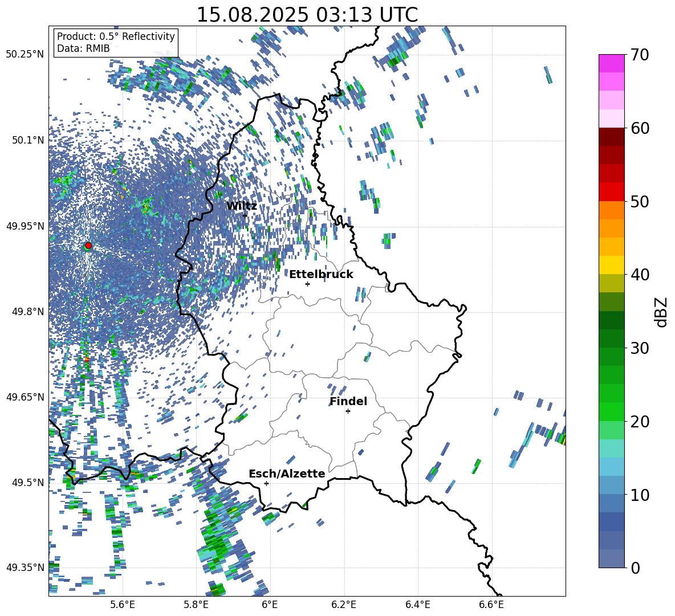Click the 50.25°N latitude label
The image size is (675, 616).
(25, 55)
